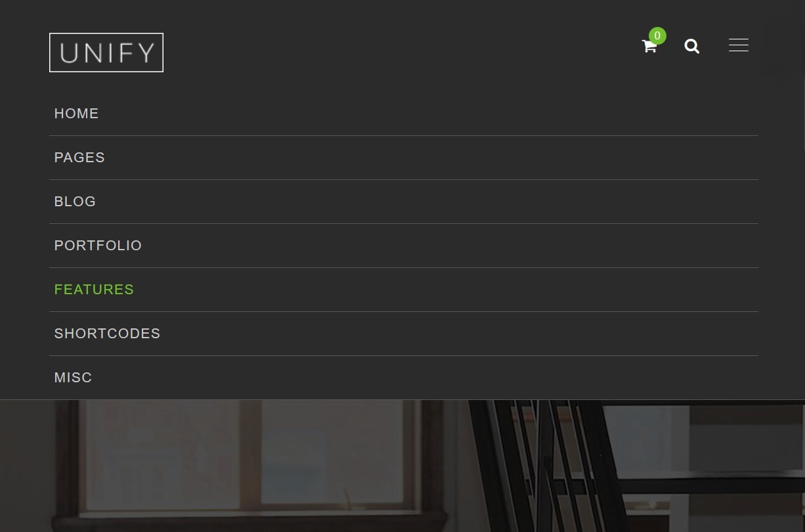Open the shopping cart
The height and width of the screenshot is (532, 805).
tap(649, 47)
